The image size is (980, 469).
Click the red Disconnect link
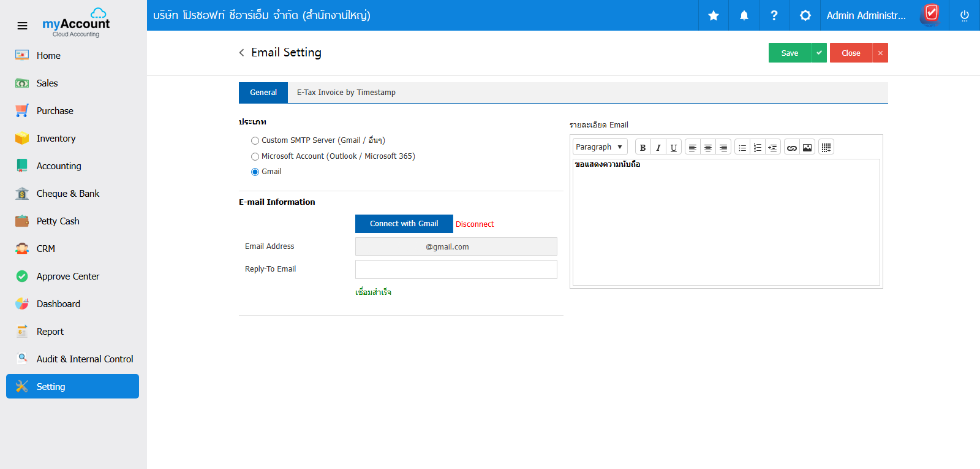pyautogui.click(x=475, y=224)
